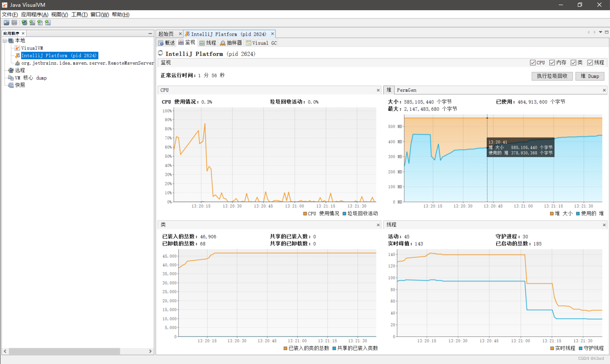The height and width of the screenshot is (364, 610).
Task: Open the 应用程序(A) menu
Action: (x=35, y=14)
